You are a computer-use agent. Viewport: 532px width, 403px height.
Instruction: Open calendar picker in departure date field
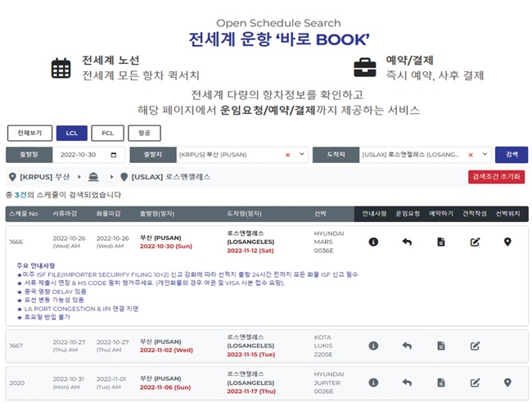(112, 155)
